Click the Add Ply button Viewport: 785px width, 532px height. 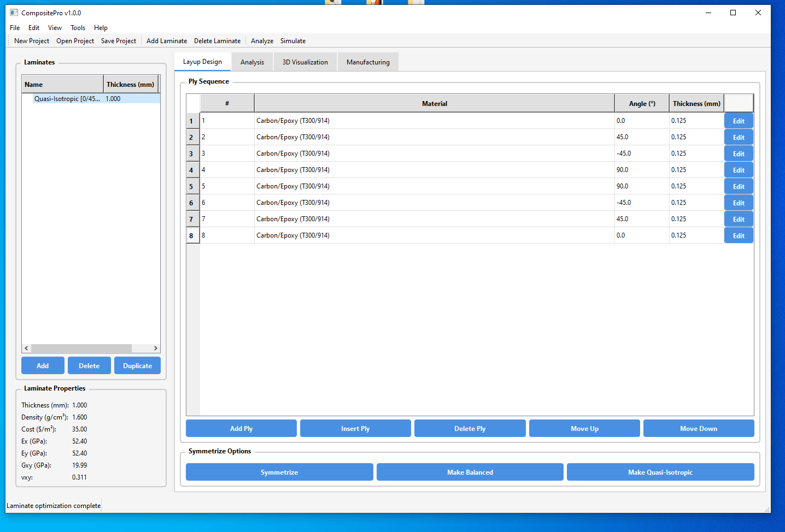coord(241,429)
